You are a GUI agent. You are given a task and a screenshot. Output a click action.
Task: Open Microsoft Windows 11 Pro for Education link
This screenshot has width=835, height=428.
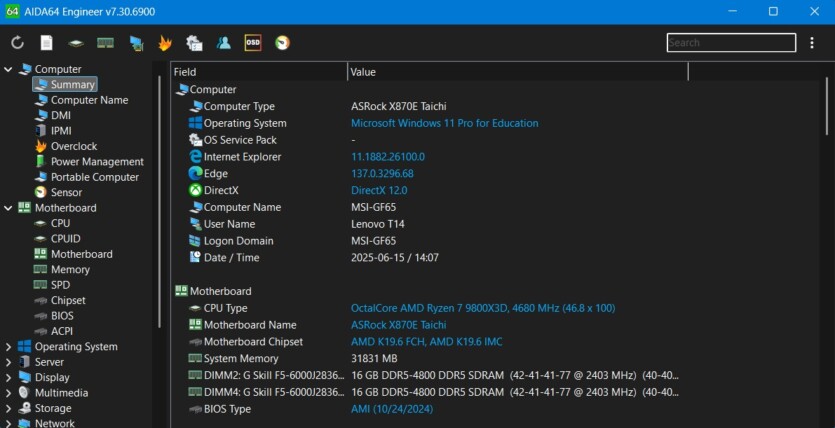pyautogui.click(x=445, y=123)
